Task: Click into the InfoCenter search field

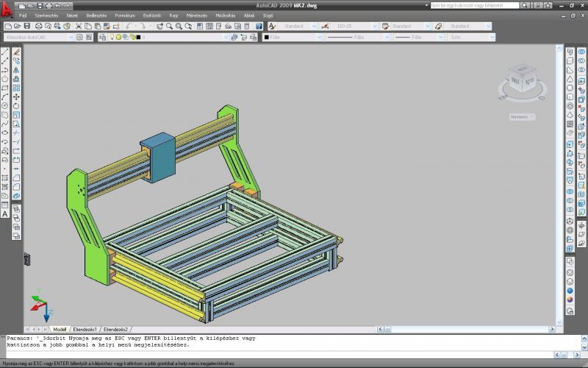Action: pyautogui.click(x=474, y=5)
